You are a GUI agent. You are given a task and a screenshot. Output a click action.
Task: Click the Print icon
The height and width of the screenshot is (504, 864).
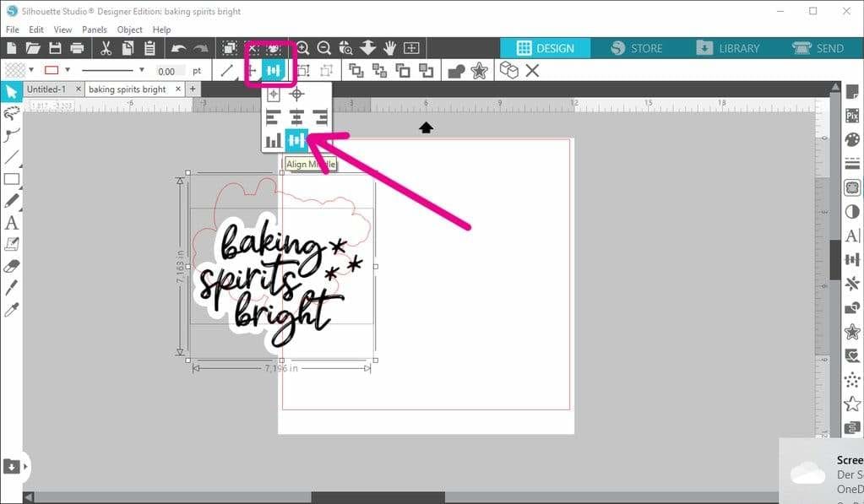pos(77,48)
